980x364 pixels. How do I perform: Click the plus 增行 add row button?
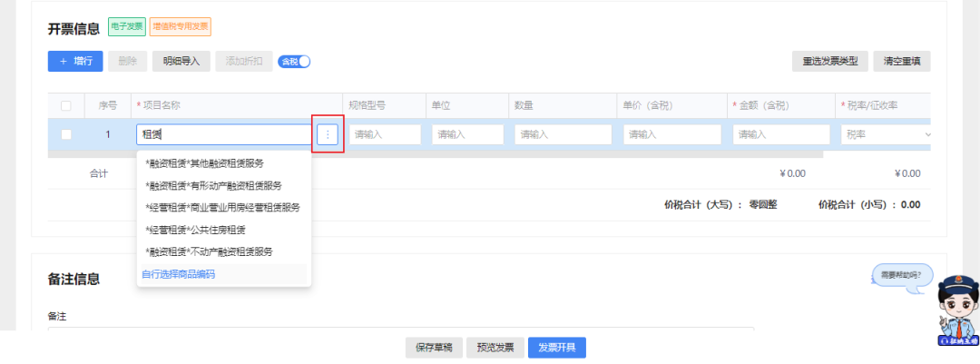pos(75,62)
